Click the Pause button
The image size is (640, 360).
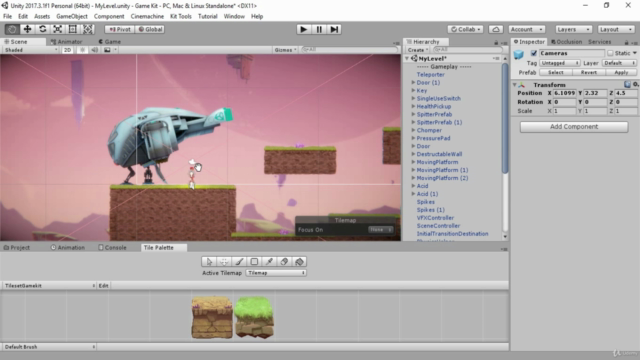(319, 29)
